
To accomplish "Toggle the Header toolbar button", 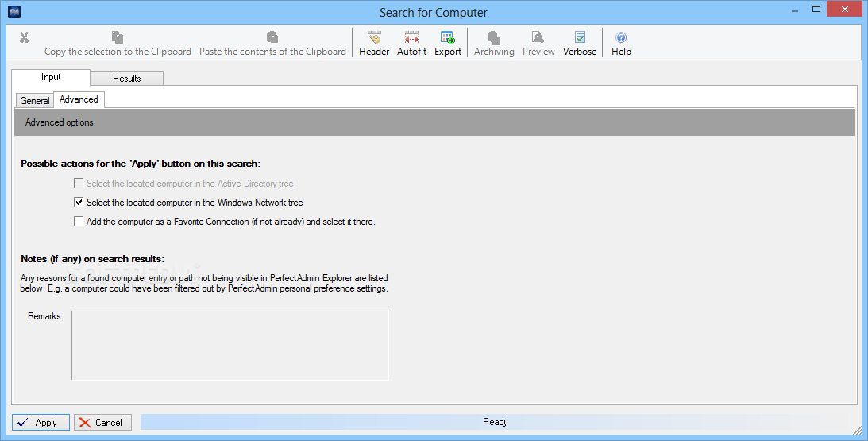I will coord(374,44).
